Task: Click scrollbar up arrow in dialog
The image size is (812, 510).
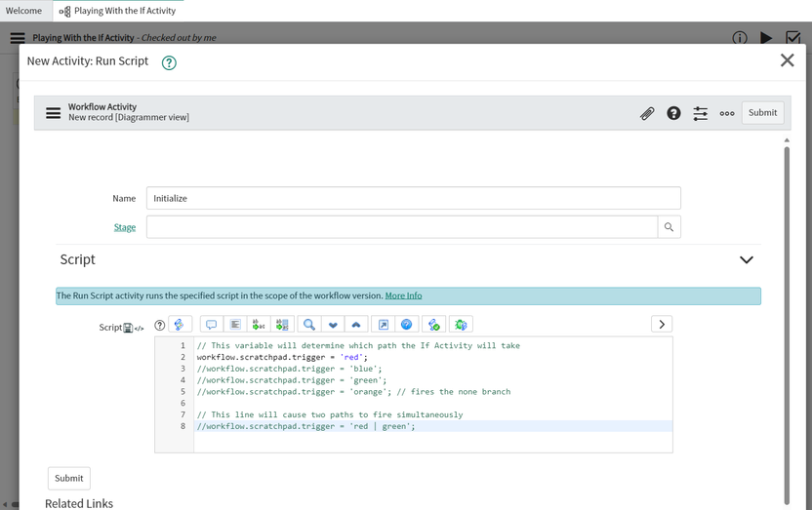Action: [x=787, y=140]
